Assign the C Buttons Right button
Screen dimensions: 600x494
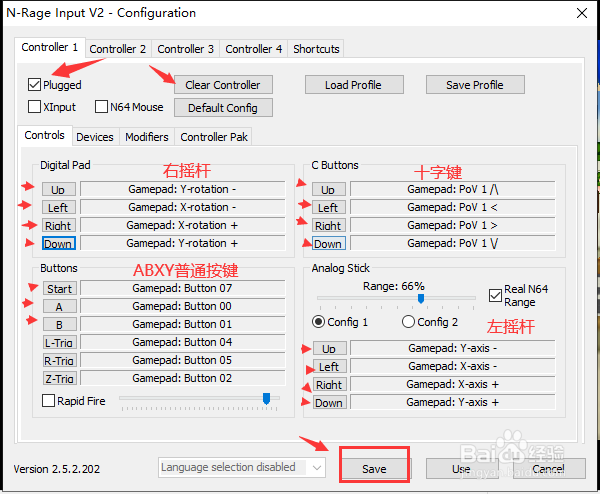click(329, 225)
